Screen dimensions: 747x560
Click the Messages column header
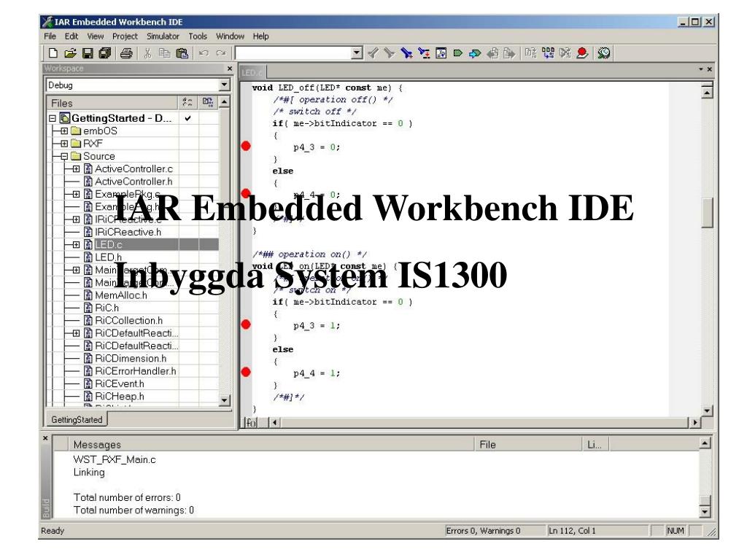pyautogui.click(x=271, y=444)
